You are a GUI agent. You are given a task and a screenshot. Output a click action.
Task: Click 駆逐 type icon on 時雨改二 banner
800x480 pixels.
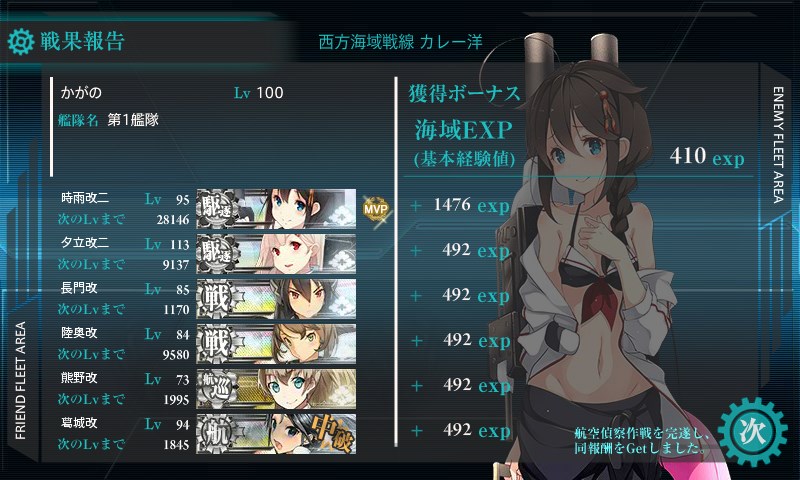pos(217,209)
